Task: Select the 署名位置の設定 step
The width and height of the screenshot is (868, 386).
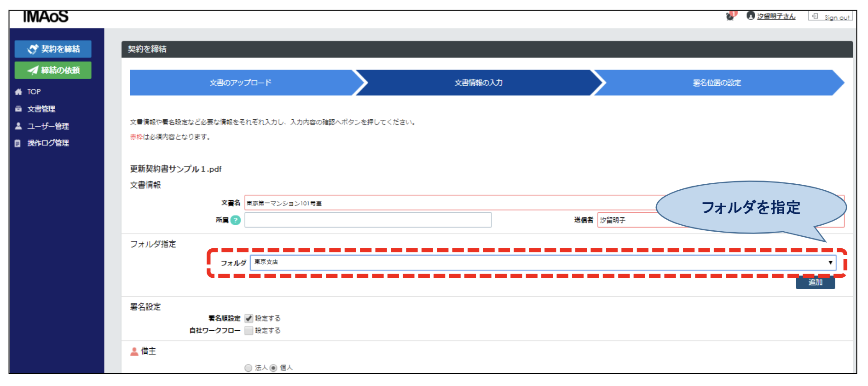Action: pos(717,83)
